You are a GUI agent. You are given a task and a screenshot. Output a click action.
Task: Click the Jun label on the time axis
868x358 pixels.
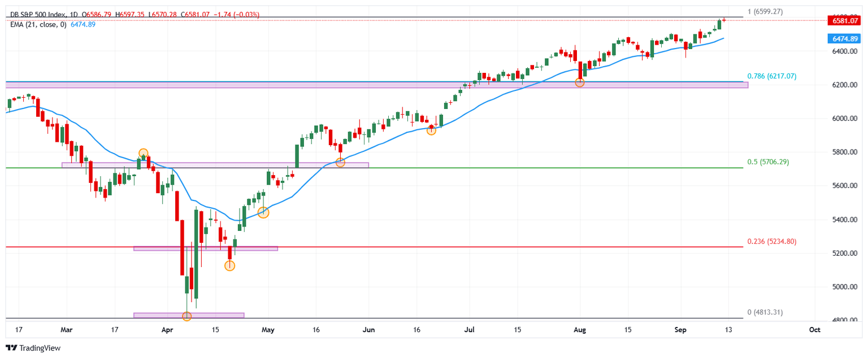coord(368,330)
